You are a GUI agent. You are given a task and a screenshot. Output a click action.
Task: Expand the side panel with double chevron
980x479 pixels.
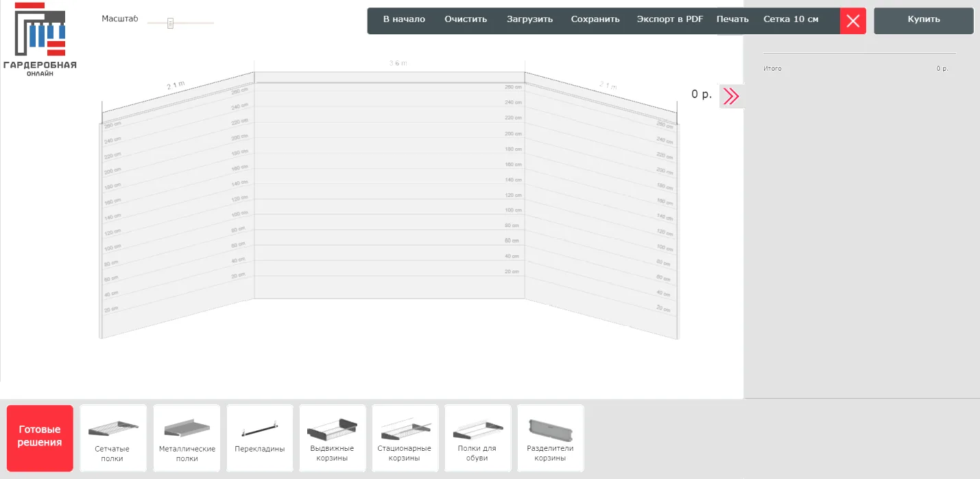pos(731,96)
